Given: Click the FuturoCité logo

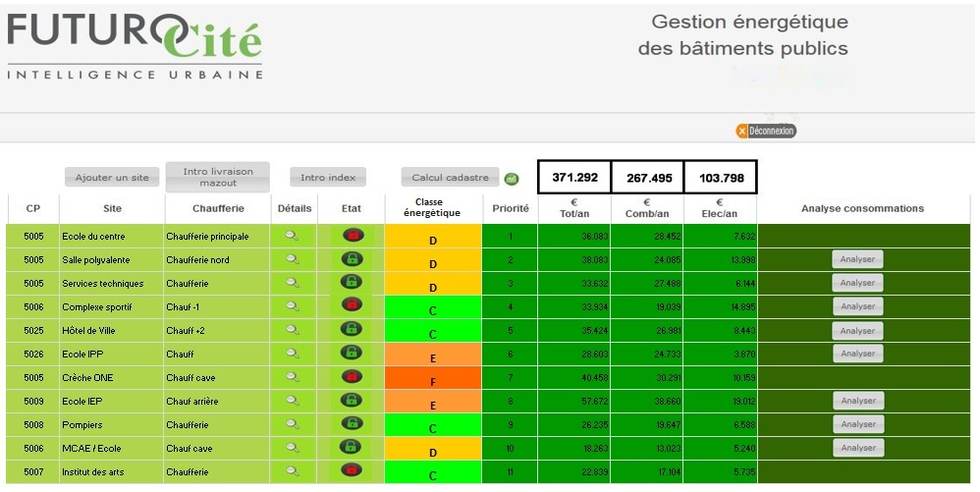Looking at the screenshot, I should pos(135,45).
